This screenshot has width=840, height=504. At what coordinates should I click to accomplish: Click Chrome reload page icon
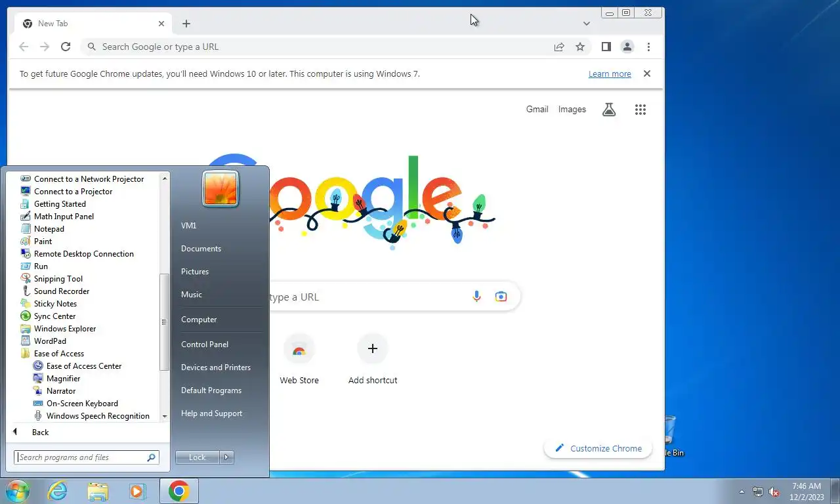[66, 47]
